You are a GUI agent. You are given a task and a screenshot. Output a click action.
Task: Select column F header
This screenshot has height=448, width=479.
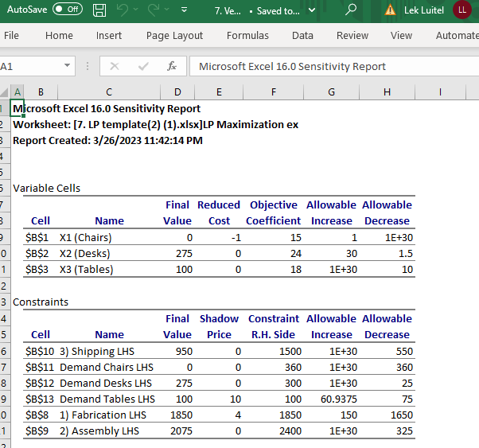click(x=273, y=92)
